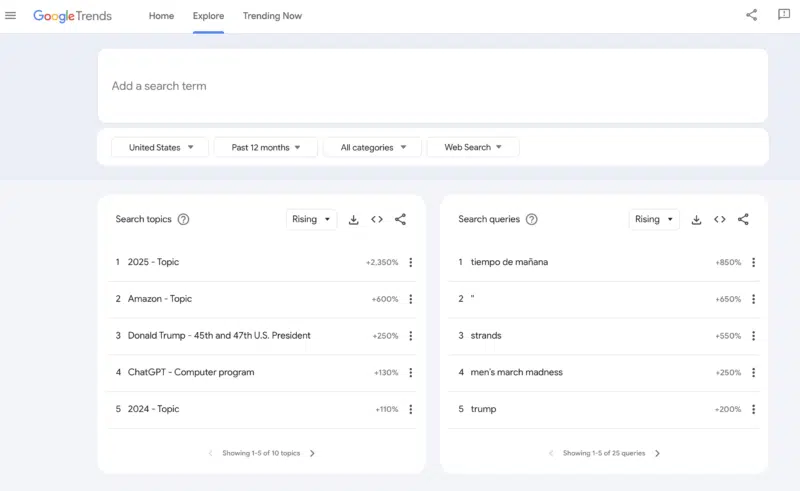Go to previous page of topics
The height and width of the screenshot is (491, 800).
click(x=210, y=453)
